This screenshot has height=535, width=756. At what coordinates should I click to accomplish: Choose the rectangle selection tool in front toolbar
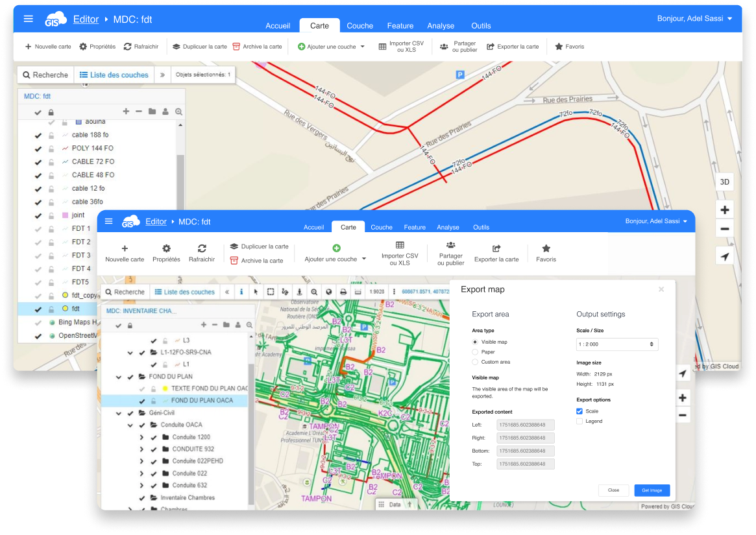pos(271,292)
